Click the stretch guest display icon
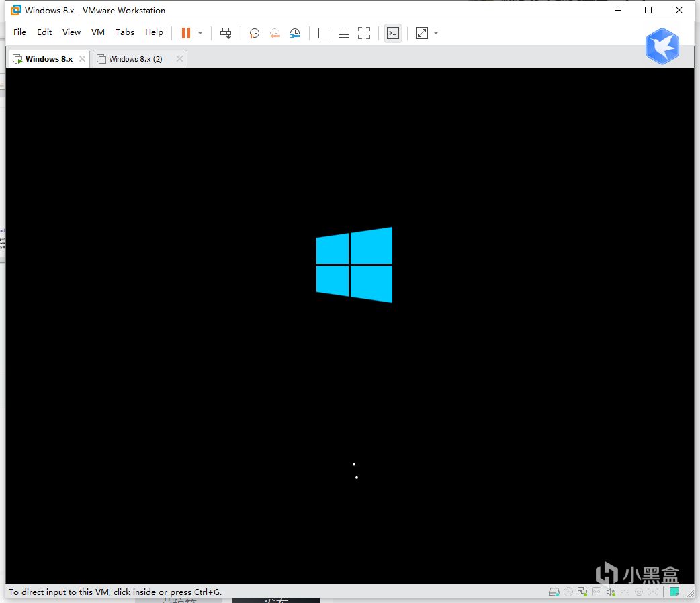The image size is (700, 603). [x=421, y=33]
